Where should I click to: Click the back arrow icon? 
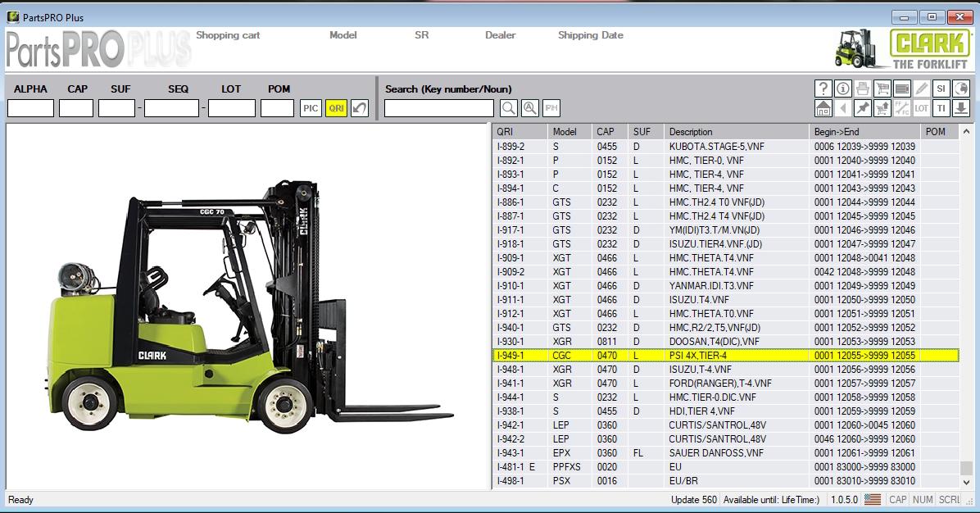842,108
